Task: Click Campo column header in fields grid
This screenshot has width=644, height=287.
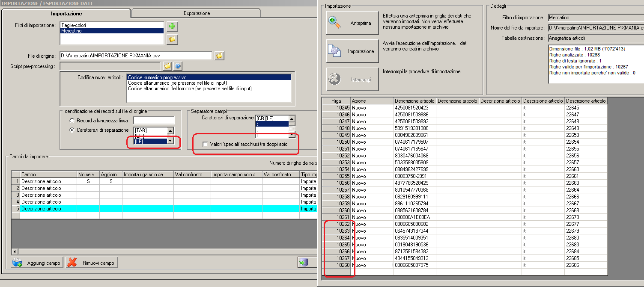Action: pyautogui.click(x=48, y=175)
